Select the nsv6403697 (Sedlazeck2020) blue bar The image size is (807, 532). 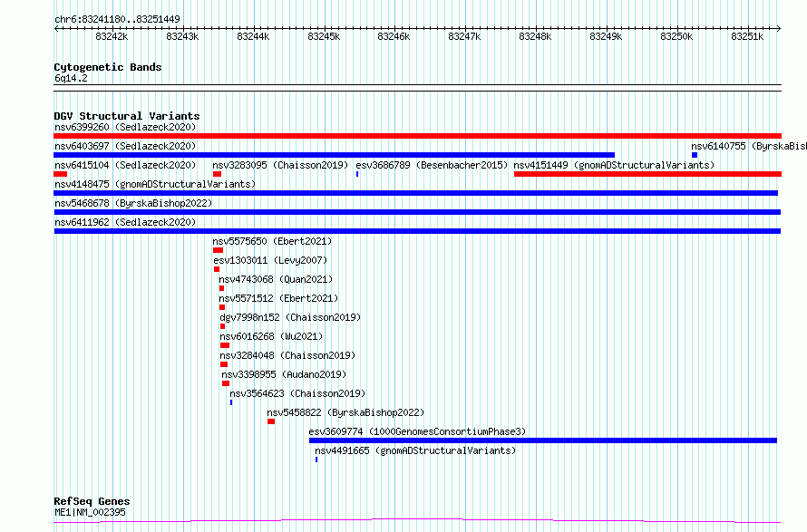tap(334, 155)
